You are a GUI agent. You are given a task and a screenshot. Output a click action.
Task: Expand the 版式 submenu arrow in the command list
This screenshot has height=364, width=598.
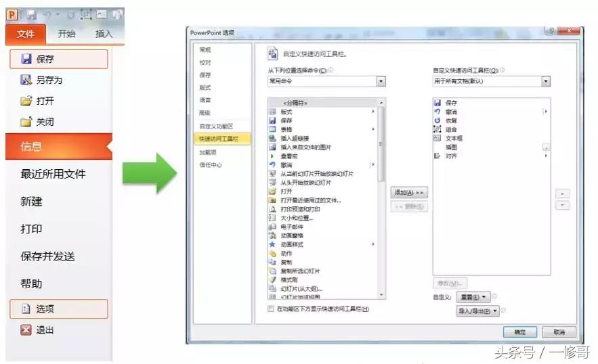pyautogui.click(x=373, y=111)
